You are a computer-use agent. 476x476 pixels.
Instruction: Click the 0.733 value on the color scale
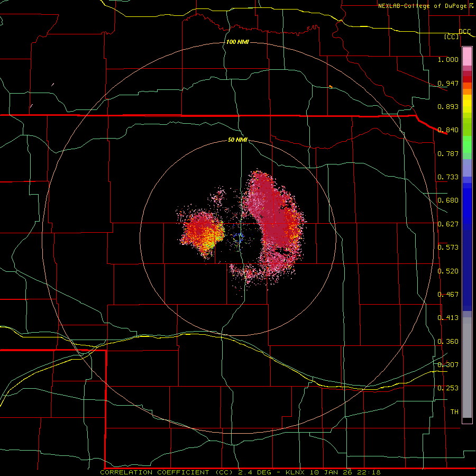point(448,177)
